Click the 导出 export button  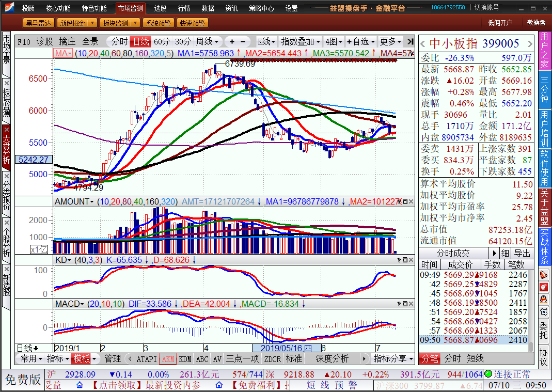tap(522, 253)
